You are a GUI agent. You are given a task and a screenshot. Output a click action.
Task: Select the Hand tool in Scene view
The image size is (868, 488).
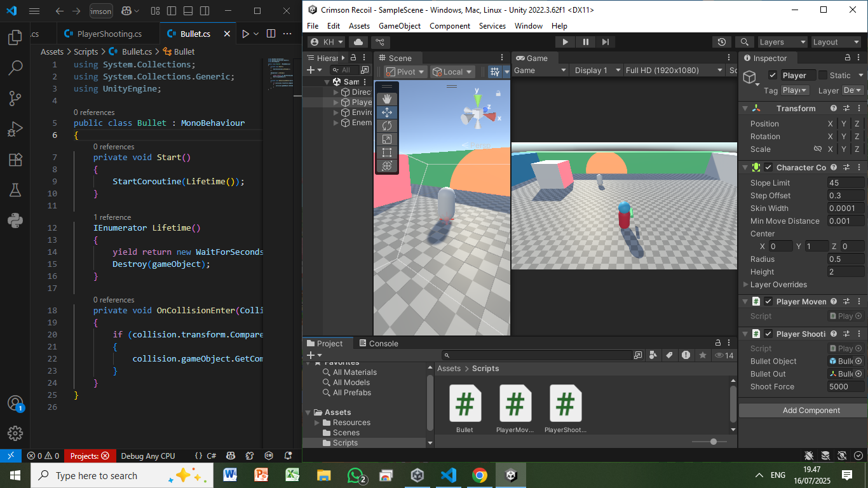[x=387, y=99]
